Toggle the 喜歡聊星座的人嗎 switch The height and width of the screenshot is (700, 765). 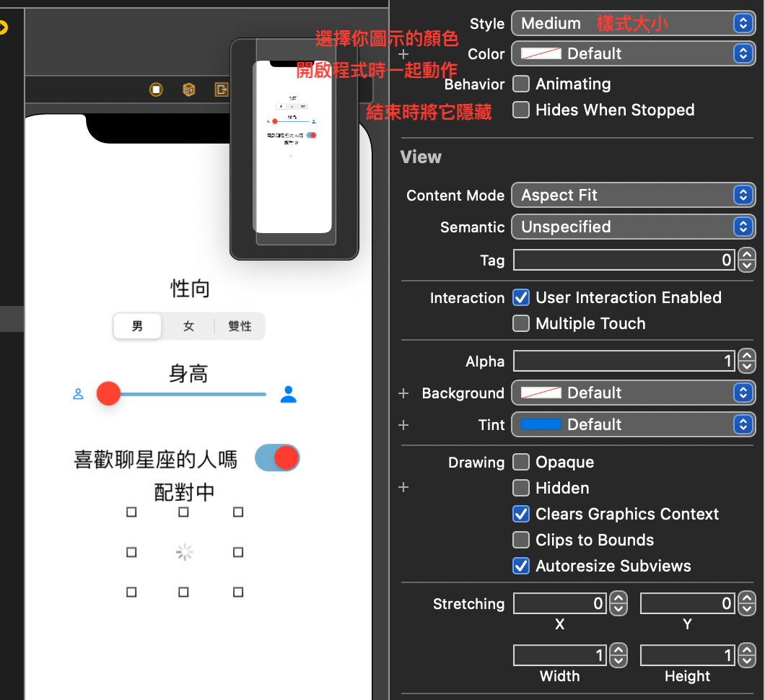click(x=277, y=458)
